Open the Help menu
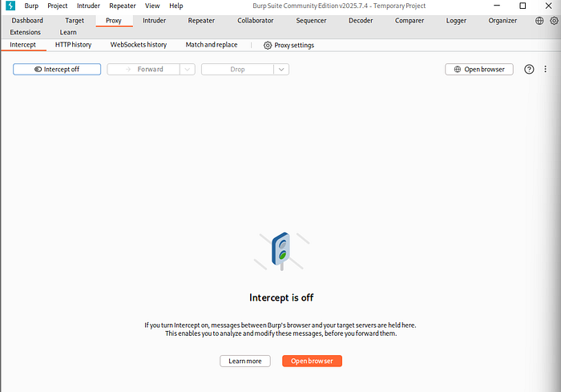Screen dimensions: 561x392 click(176, 6)
